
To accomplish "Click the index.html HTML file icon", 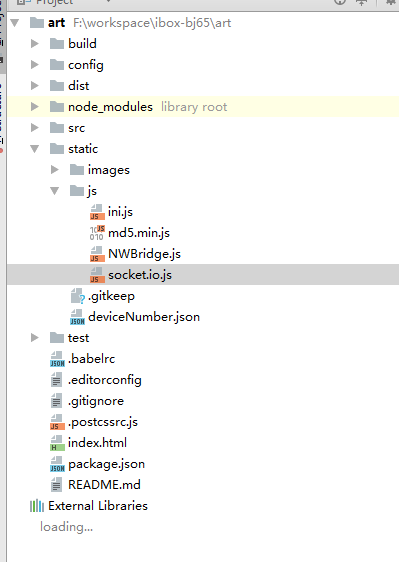I will coord(57,443).
